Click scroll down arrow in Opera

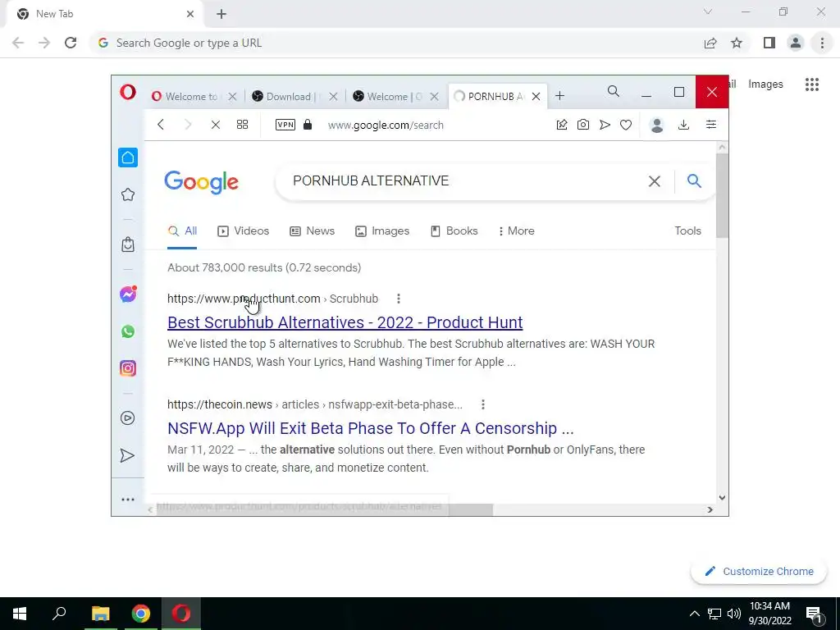(x=722, y=498)
